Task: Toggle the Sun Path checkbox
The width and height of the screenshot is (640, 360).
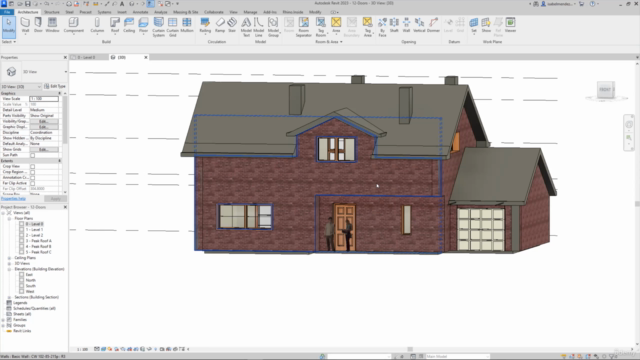Action: pyautogui.click(x=33, y=155)
